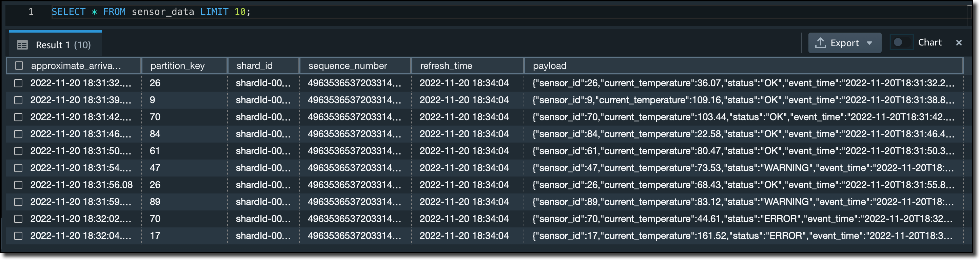Click the Result 1 table icon
Image resolution: width=980 pixels, height=260 pixels.
pos(22,45)
